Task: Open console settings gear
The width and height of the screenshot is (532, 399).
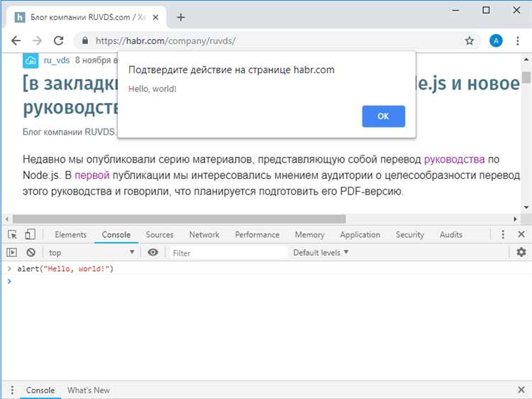Action: (x=521, y=252)
